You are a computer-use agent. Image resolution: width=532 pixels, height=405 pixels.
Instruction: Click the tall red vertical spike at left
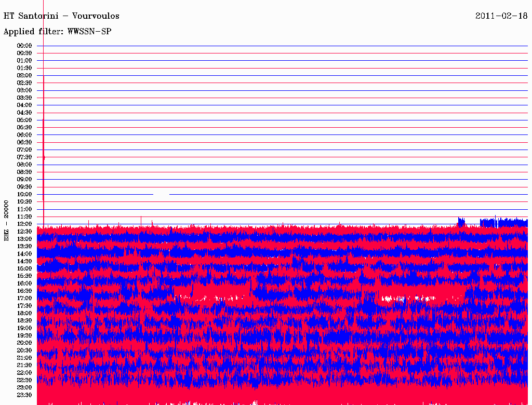point(44,151)
